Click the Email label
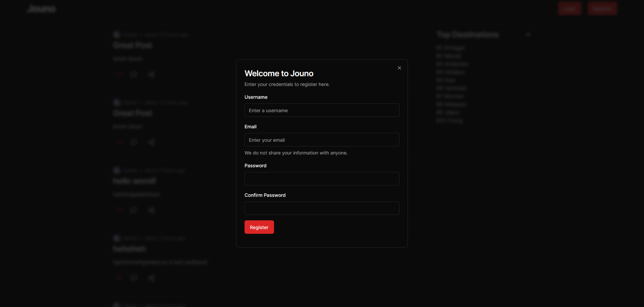This screenshot has width=644, height=307. point(250,127)
